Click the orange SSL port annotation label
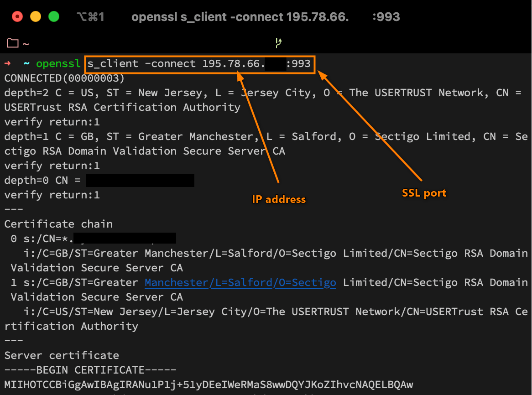 point(424,193)
